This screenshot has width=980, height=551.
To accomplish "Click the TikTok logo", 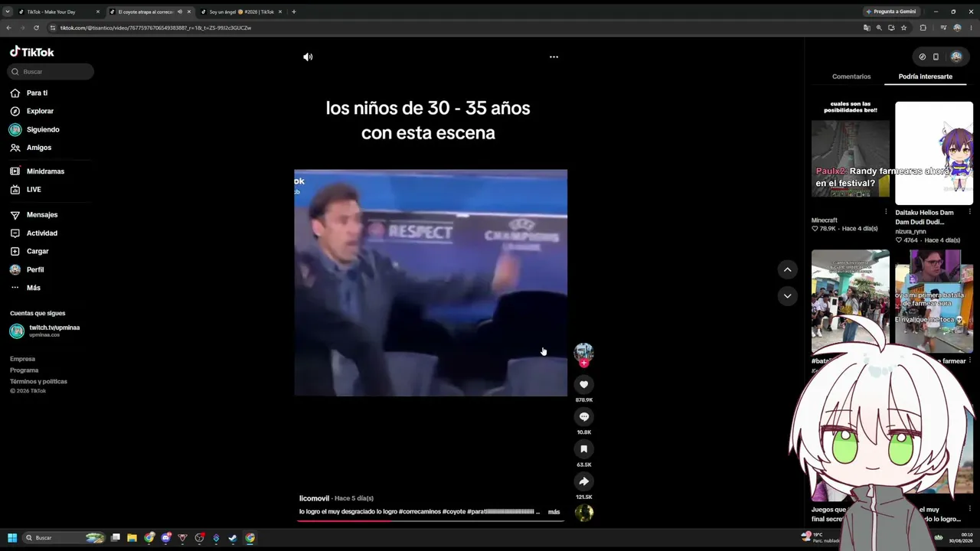I will click(x=32, y=52).
